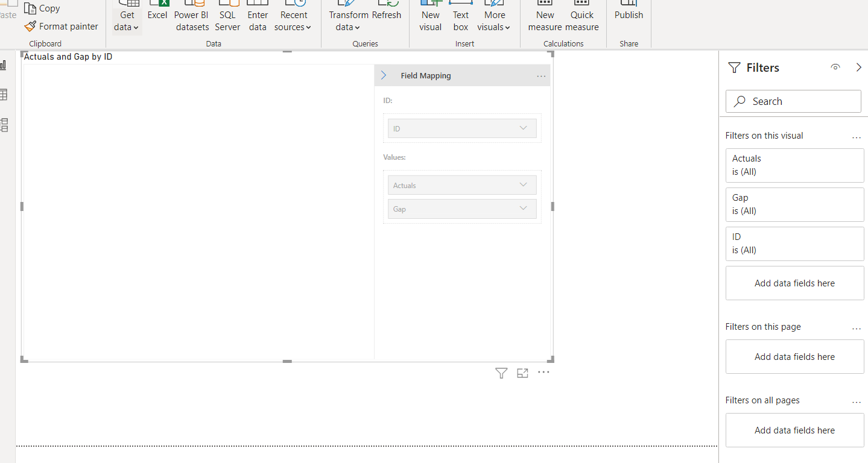Click Add data fields under all pages
Viewport: 868px width, 463px height.
[x=795, y=430]
